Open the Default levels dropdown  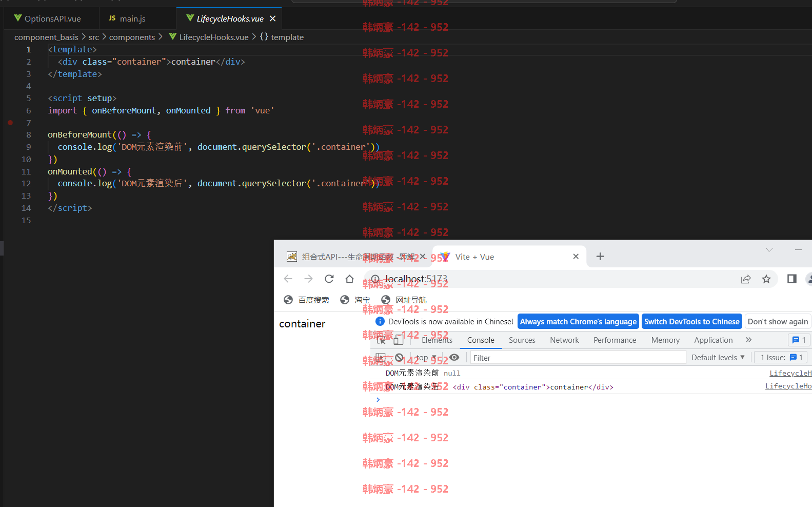(x=718, y=358)
